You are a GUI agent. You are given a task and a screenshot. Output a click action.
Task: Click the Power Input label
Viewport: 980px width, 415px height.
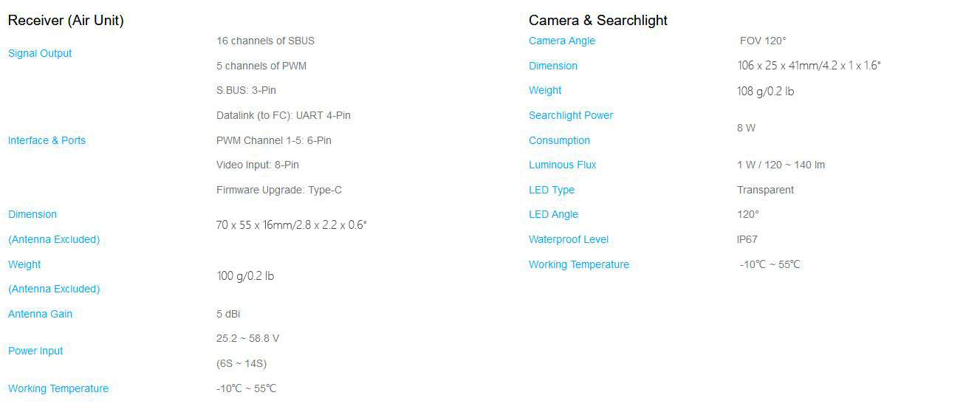(x=35, y=351)
